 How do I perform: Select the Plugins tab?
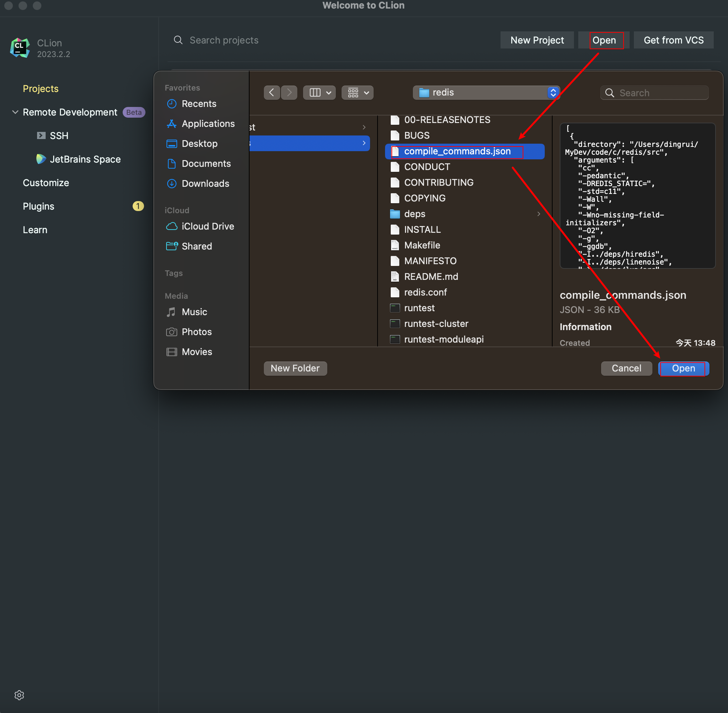[x=39, y=206]
